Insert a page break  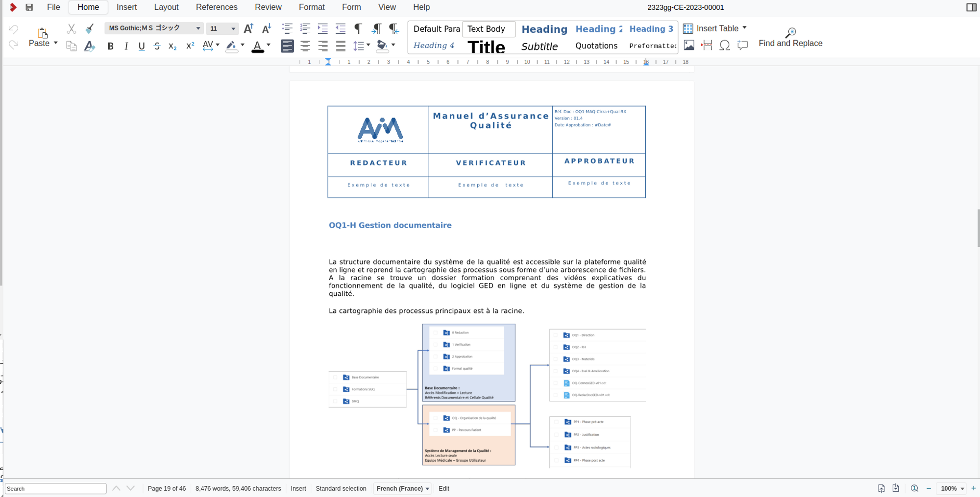[707, 45]
